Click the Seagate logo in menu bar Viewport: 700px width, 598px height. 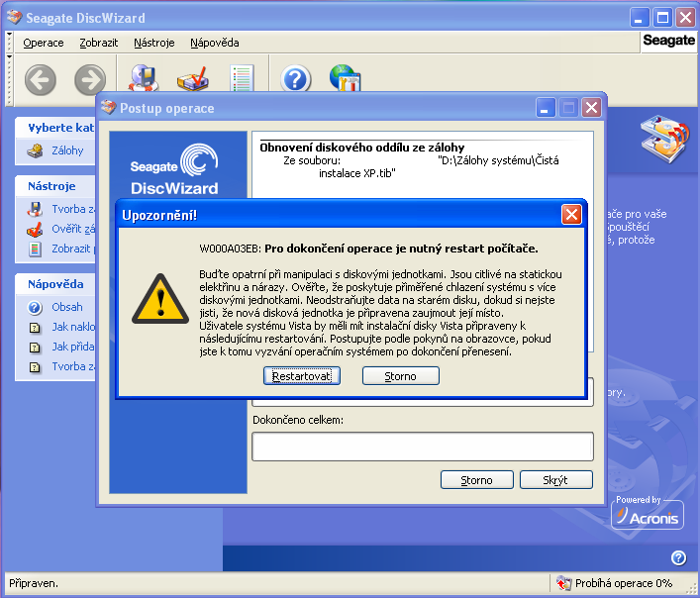pyautogui.click(x=668, y=41)
